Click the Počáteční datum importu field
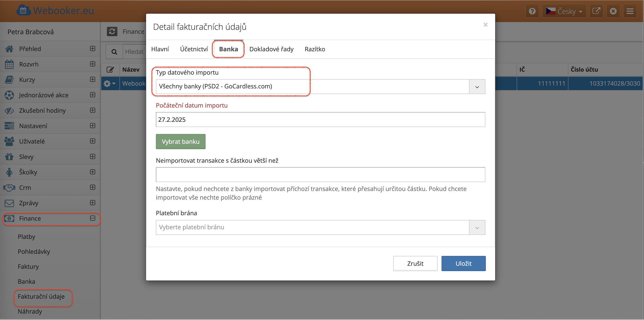Image resolution: width=644 pixels, height=320 pixels. pos(320,120)
